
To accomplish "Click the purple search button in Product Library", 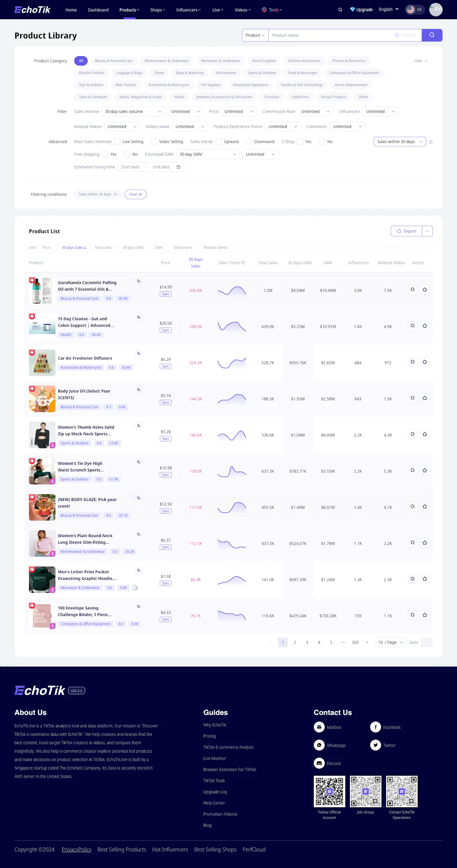I will tap(432, 35).
